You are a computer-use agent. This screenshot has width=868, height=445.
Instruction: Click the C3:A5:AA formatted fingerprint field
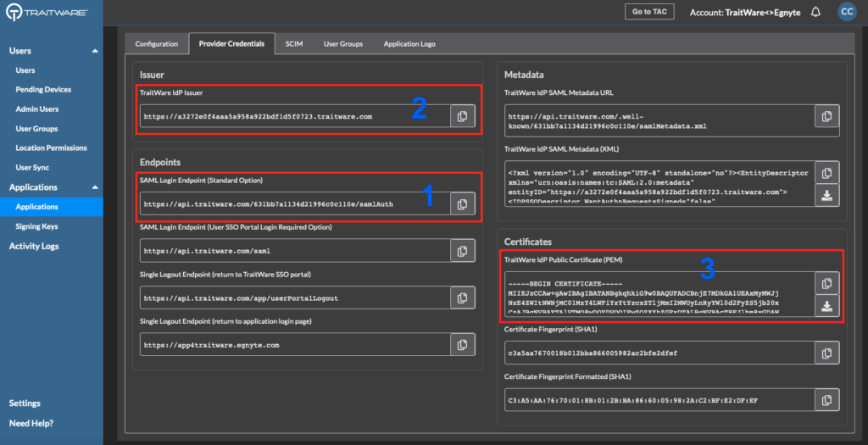pos(659,399)
